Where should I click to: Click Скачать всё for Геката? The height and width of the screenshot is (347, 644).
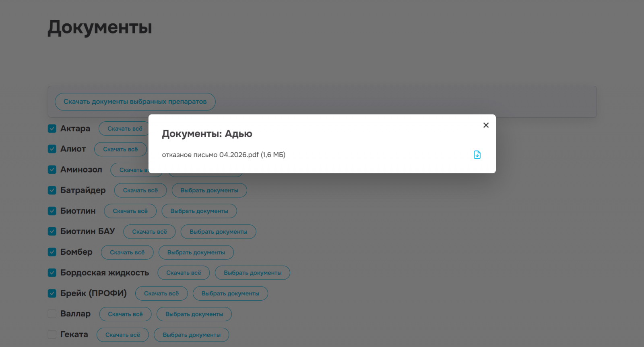point(123,335)
